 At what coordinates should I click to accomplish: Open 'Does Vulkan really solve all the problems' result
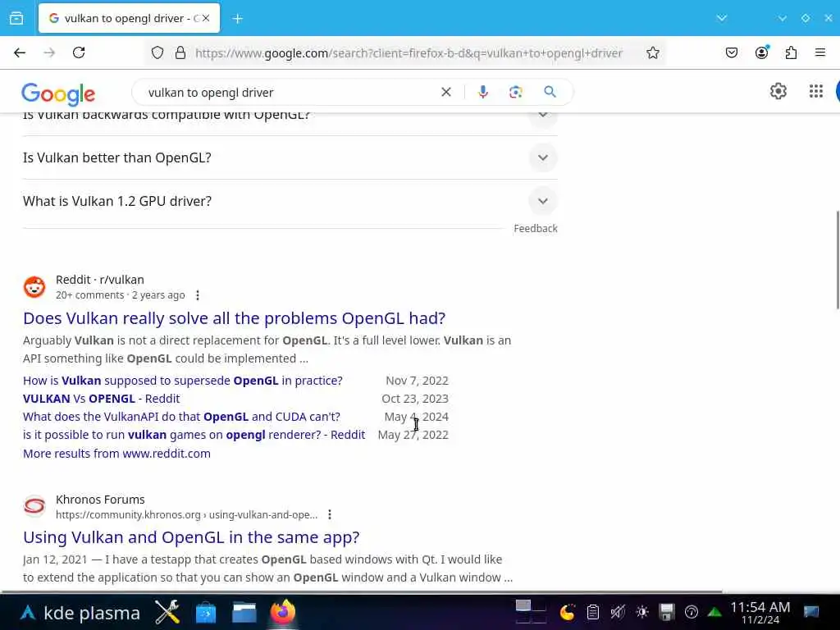[234, 318]
